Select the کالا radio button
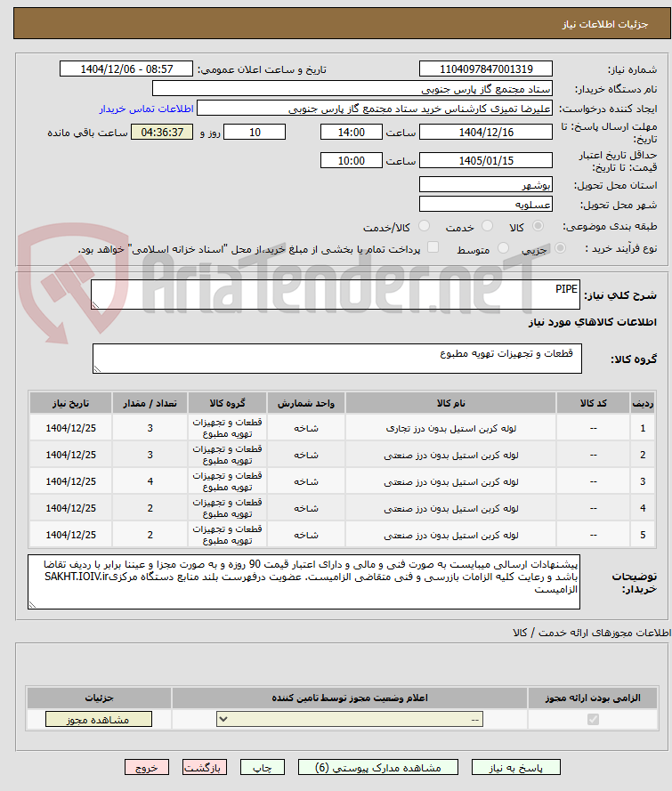672x791 pixels. point(538,227)
